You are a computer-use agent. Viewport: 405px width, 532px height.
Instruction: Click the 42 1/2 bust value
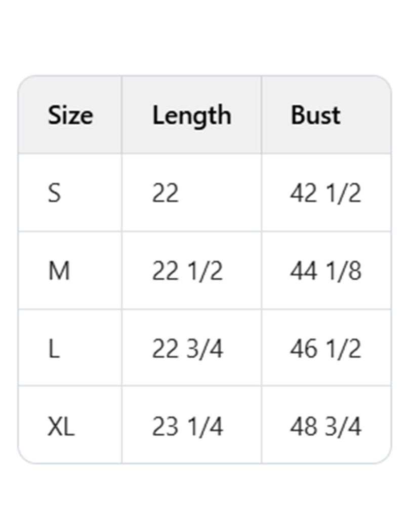tap(326, 193)
